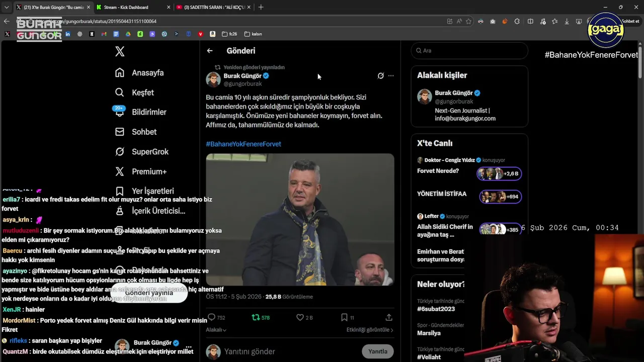644x362 pixels.
Task: Open Anasayfa in the X sidebar
Action: tap(139, 73)
